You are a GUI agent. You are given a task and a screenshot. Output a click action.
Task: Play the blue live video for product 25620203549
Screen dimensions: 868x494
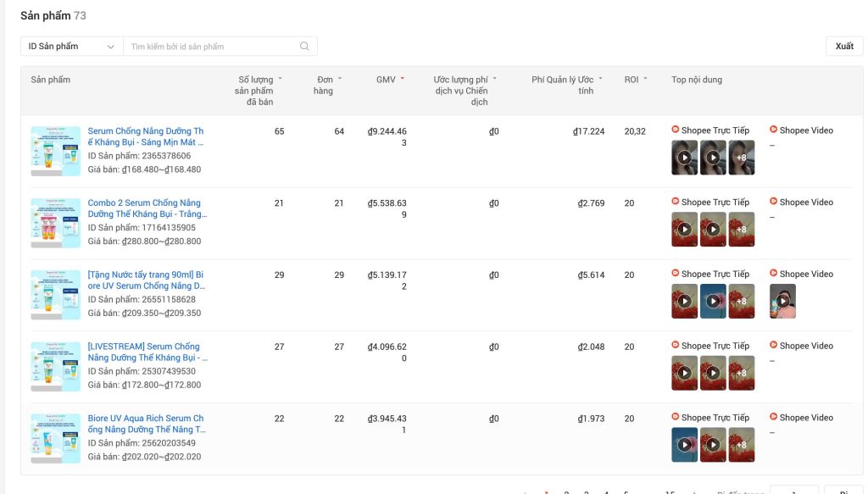[684, 446]
